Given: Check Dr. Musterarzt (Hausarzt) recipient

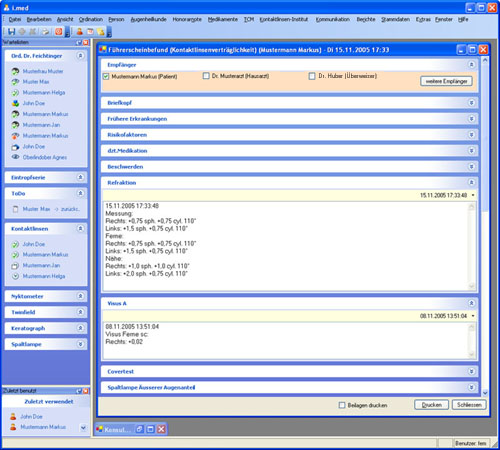Looking at the screenshot, I should [206, 76].
